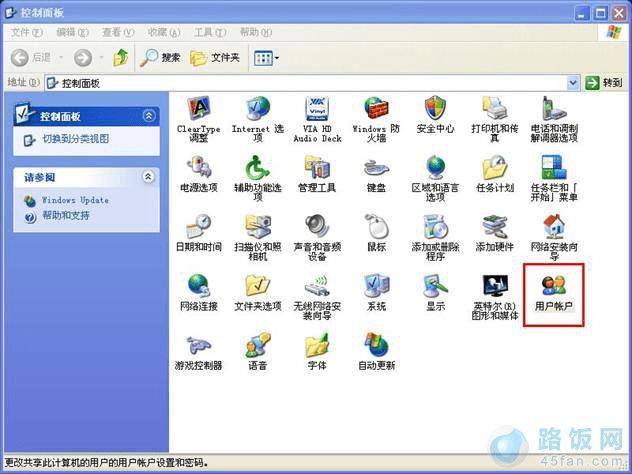Image resolution: width=632 pixels, height=474 pixels.
Task: Collapse the 控制面板 side panel
Action: (149, 116)
